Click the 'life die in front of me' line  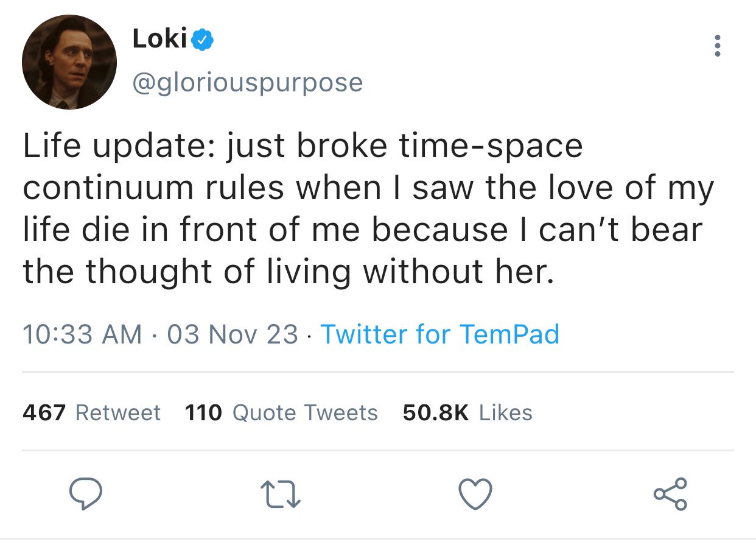[363, 230]
